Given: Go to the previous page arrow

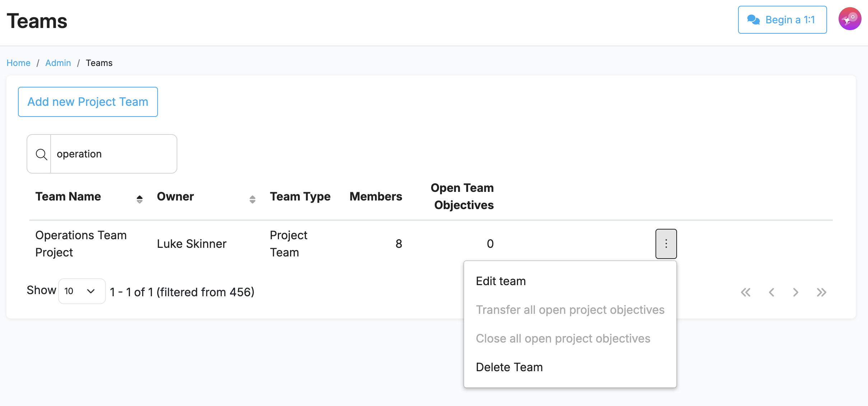Looking at the screenshot, I should tap(771, 292).
